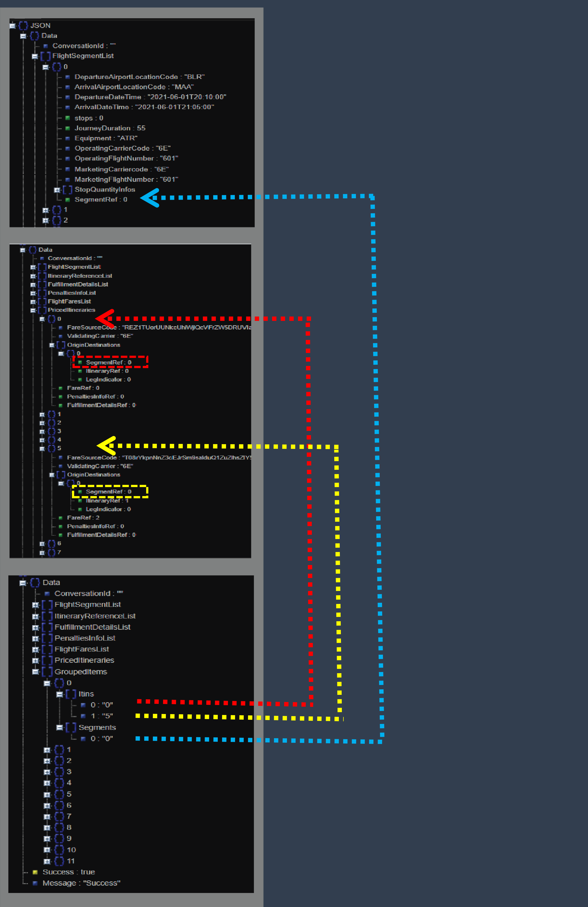
Task: Expand priced itinerary item 6 in middle tree
Action: (x=42, y=544)
